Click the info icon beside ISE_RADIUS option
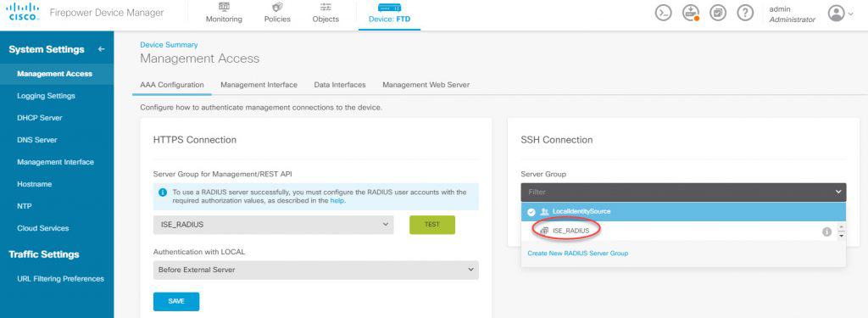Screen dimensions: 868x318 826,232
